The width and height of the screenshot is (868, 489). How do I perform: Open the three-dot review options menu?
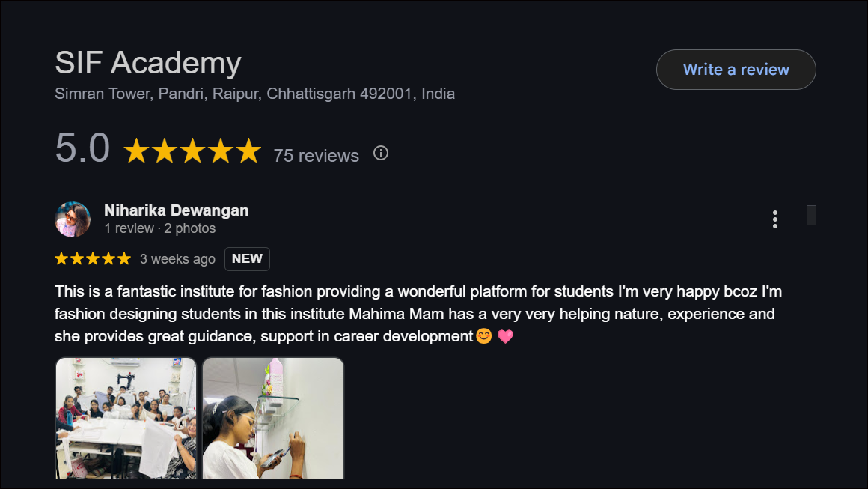pos(774,219)
